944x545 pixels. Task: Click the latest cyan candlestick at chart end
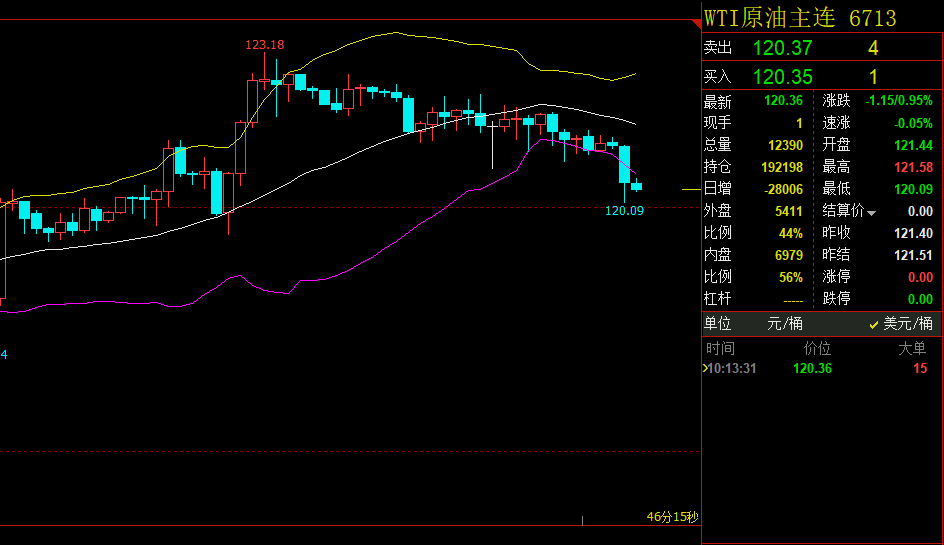pos(636,186)
